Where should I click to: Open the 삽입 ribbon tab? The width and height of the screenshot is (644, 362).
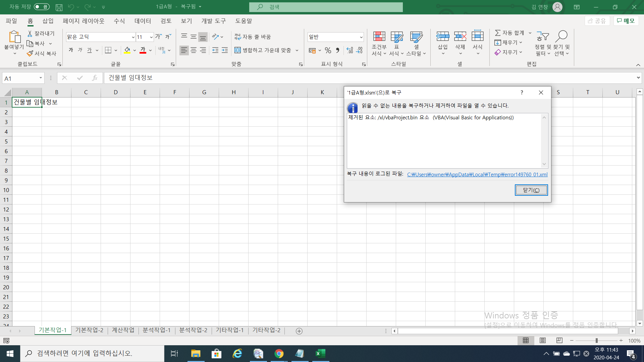click(x=48, y=21)
